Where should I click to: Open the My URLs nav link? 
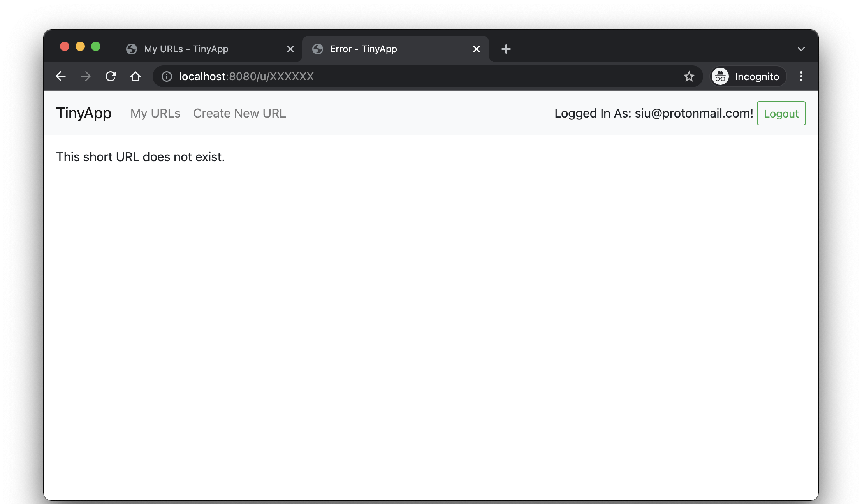pos(155,113)
